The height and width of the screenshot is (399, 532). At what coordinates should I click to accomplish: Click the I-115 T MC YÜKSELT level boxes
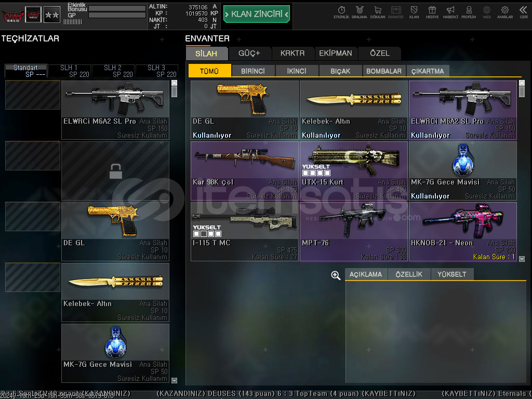click(x=207, y=234)
